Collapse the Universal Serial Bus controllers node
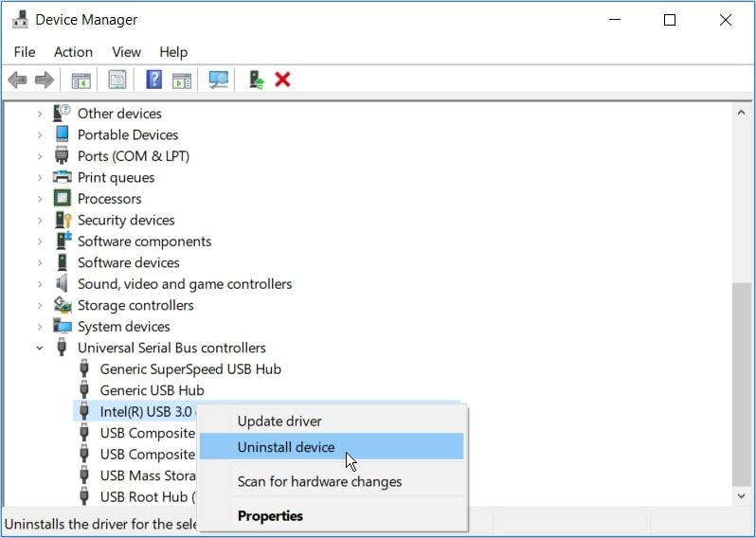The width and height of the screenshot is (756, 538). 40,348
